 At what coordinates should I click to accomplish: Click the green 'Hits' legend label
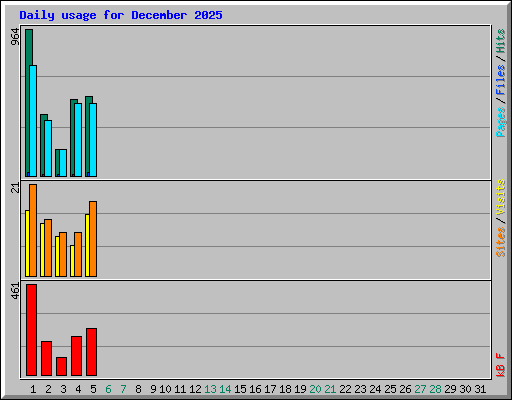[x=500, y=41]
